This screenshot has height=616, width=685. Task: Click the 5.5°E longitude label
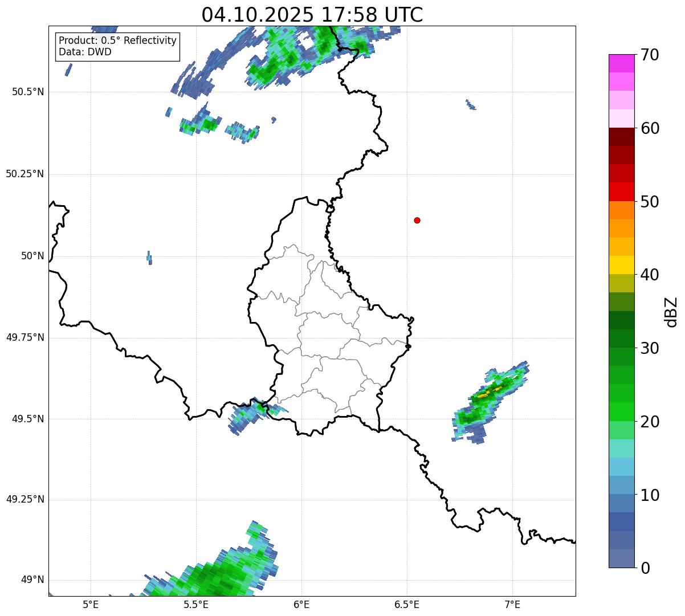point(196,604)
